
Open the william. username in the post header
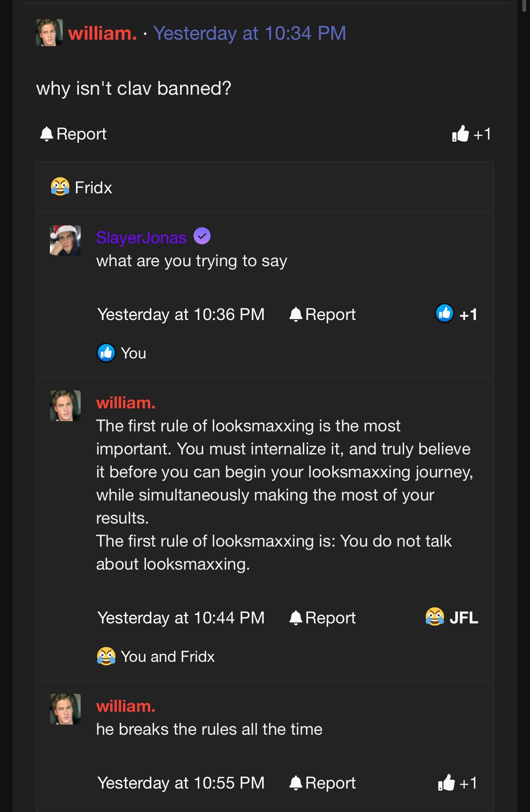pyautogui.click(x=102, y=33)
